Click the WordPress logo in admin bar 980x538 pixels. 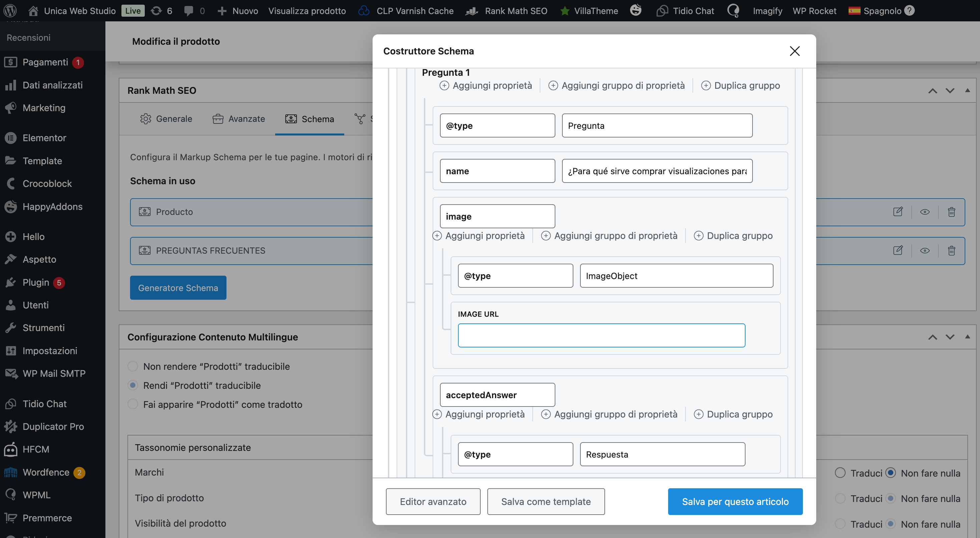(x=10, y=11)
